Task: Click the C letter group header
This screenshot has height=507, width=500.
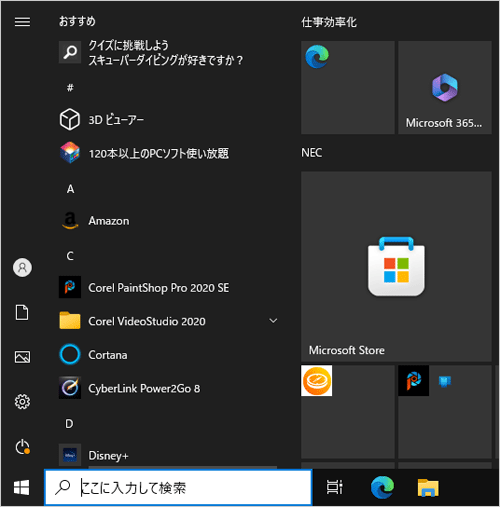Action: click(70, 256)
